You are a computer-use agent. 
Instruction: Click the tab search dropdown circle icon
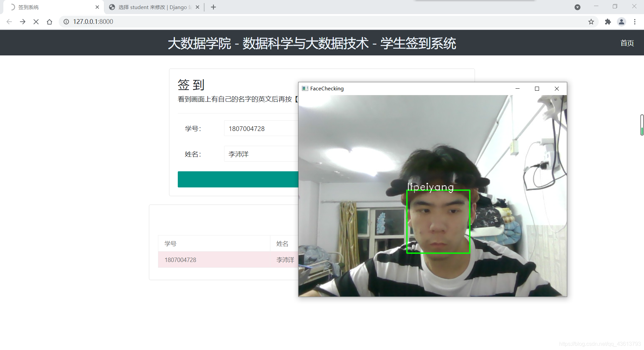577,7
